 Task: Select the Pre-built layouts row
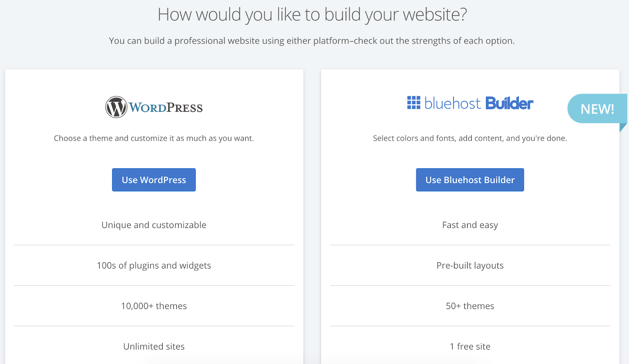pos(470,266)
